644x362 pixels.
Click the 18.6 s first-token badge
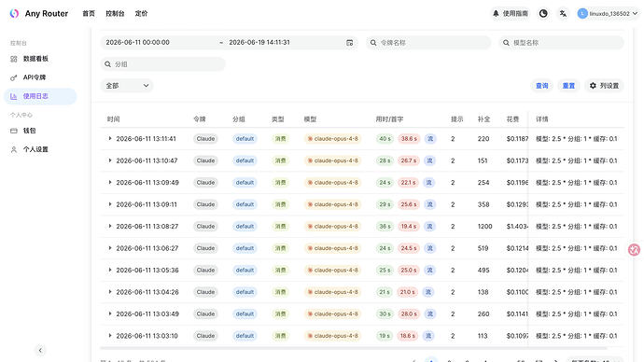tap(408, 336)
